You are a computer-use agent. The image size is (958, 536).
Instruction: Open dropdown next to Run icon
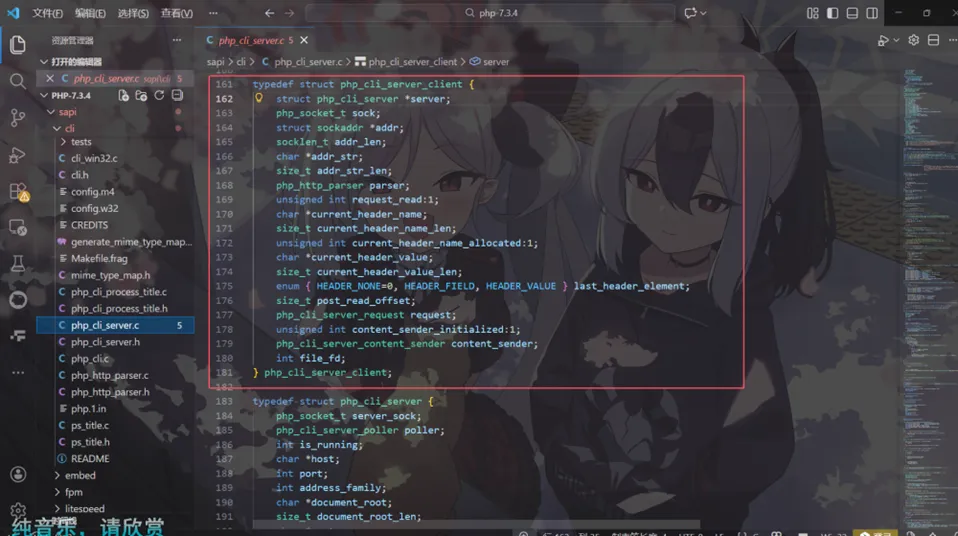pyautogui.click(x=896, y=40)
